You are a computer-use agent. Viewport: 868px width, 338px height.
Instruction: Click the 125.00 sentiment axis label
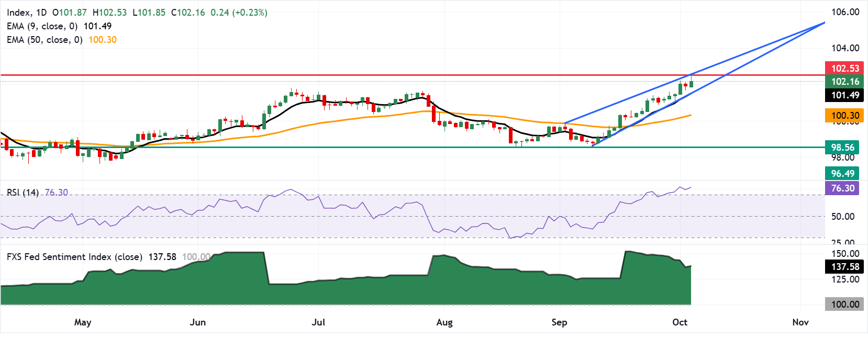[845, 279]
